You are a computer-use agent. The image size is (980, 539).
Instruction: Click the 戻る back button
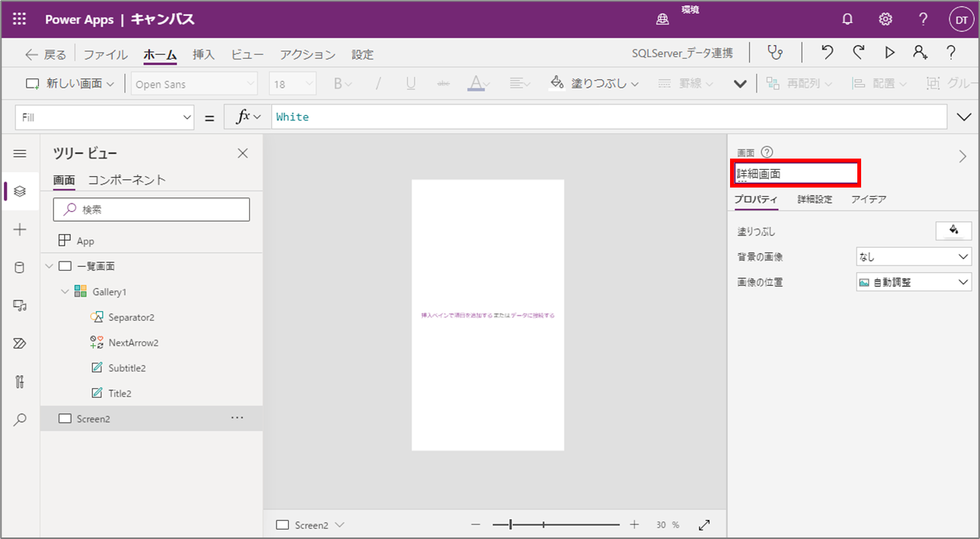(x=46, y=55)
